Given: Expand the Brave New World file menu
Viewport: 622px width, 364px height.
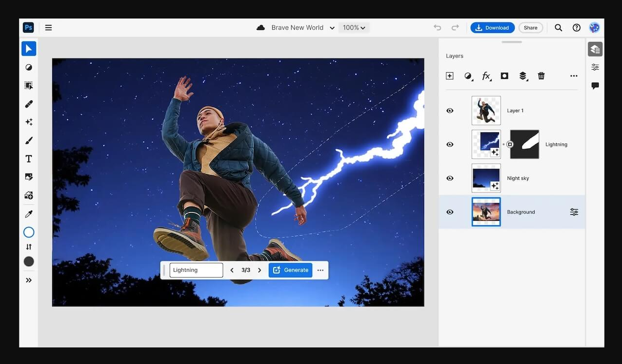Looking at the screenshot, I should click(x=332, y=28).
